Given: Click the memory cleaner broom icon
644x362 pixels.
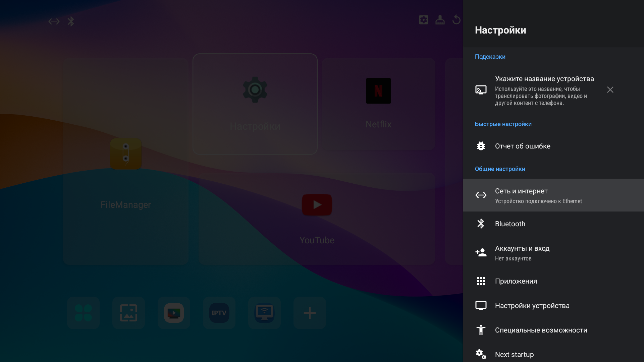Looking at the screenshot, I should point(440,20).
